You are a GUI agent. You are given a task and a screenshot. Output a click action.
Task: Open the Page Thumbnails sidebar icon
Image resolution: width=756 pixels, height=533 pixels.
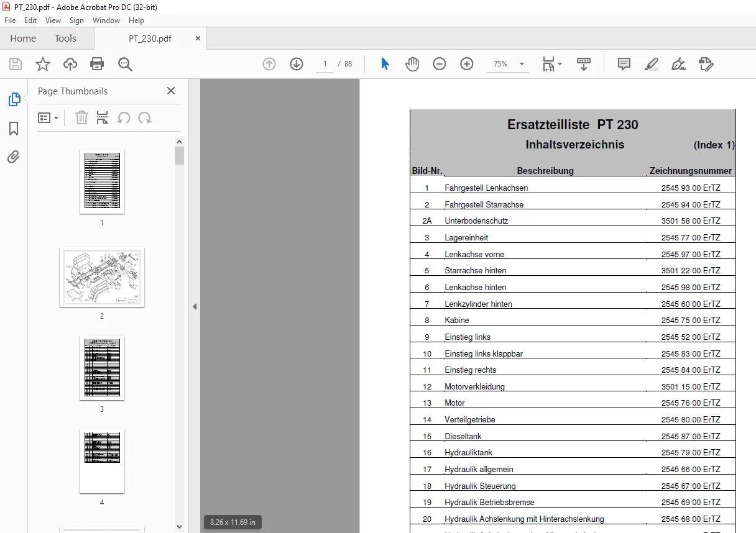pyautogui.click(x=14, y=99)
